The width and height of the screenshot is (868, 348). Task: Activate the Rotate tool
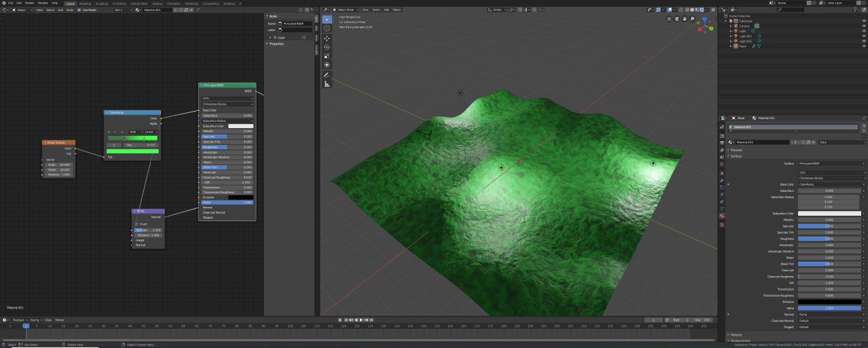327,47
